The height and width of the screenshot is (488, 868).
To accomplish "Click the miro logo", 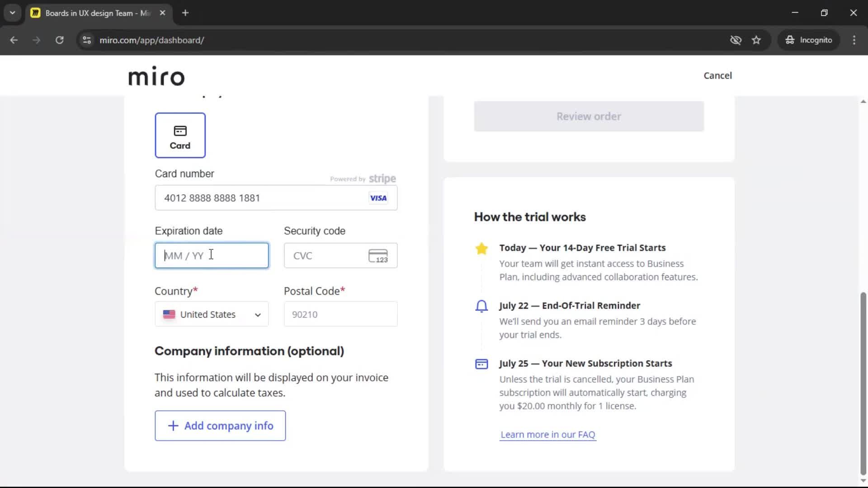I will [156, 76].
